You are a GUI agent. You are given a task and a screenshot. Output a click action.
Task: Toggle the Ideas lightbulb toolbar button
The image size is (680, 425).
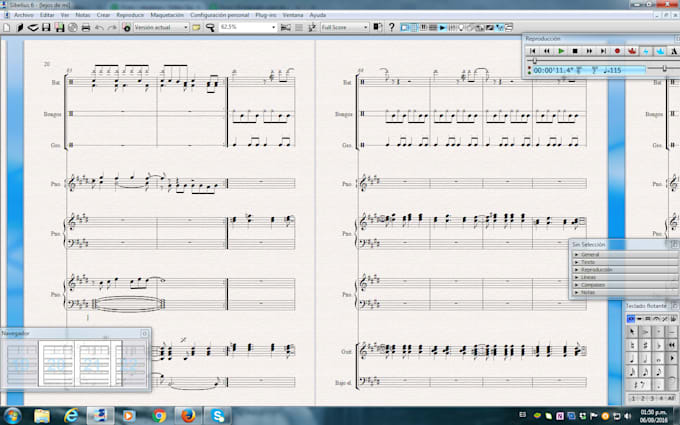click(461, 27)
